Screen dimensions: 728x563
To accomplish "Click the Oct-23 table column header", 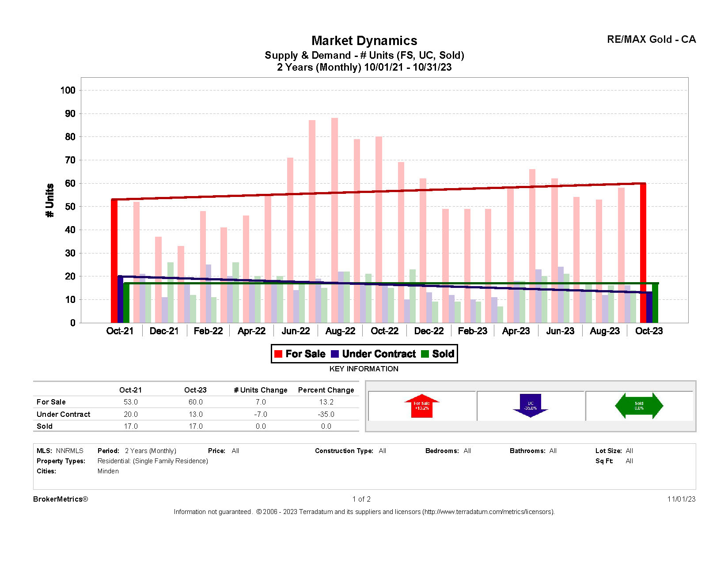I will coord(195,390).
